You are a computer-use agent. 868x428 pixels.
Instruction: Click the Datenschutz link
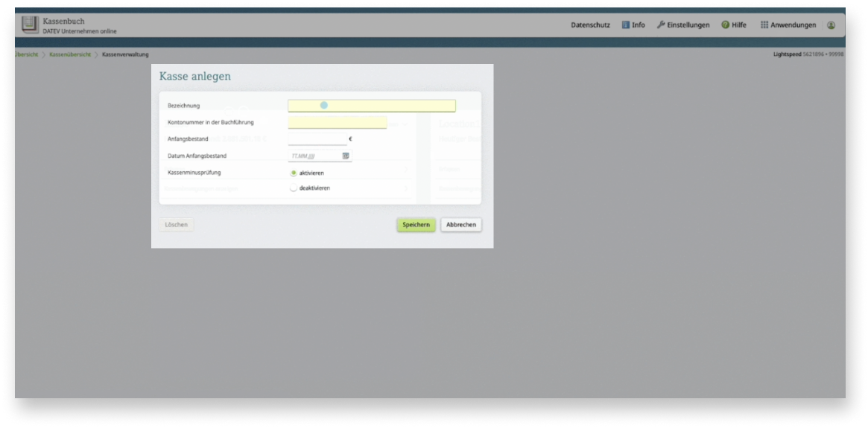point(591,25)
